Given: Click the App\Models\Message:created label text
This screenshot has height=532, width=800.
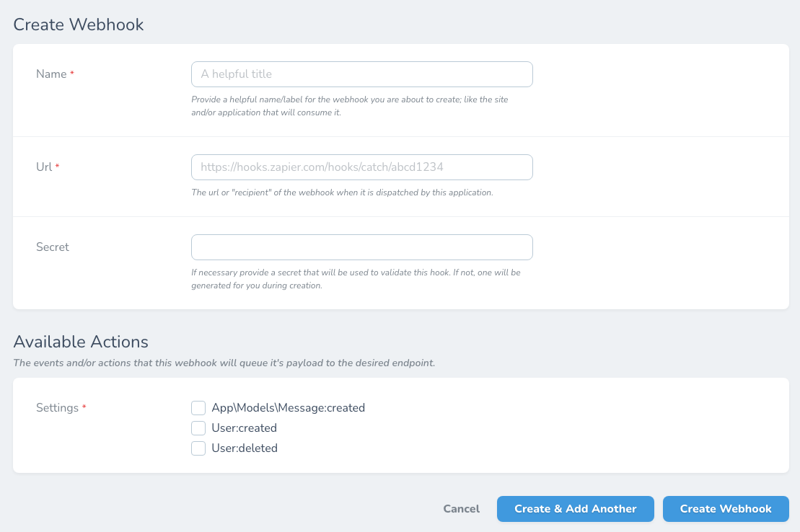Looking at the screenshot, I should tap(288, 408).
